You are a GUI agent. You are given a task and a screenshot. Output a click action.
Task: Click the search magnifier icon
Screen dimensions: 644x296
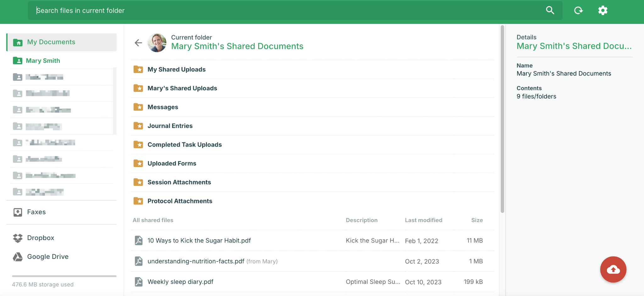coord(550,10)
